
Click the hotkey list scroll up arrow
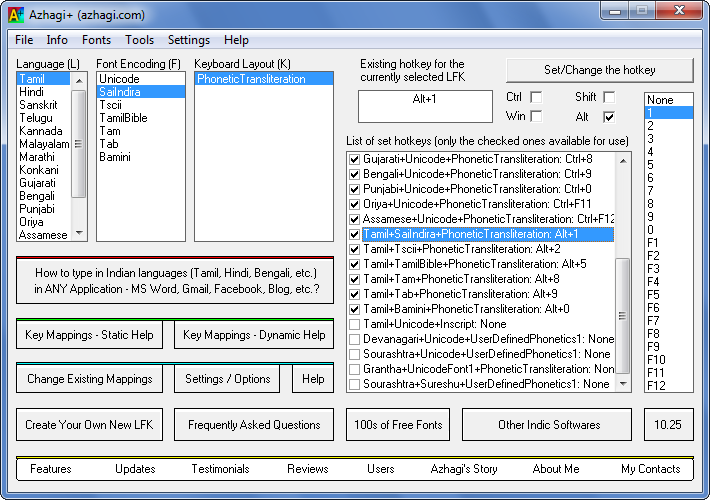click(623, 161)
